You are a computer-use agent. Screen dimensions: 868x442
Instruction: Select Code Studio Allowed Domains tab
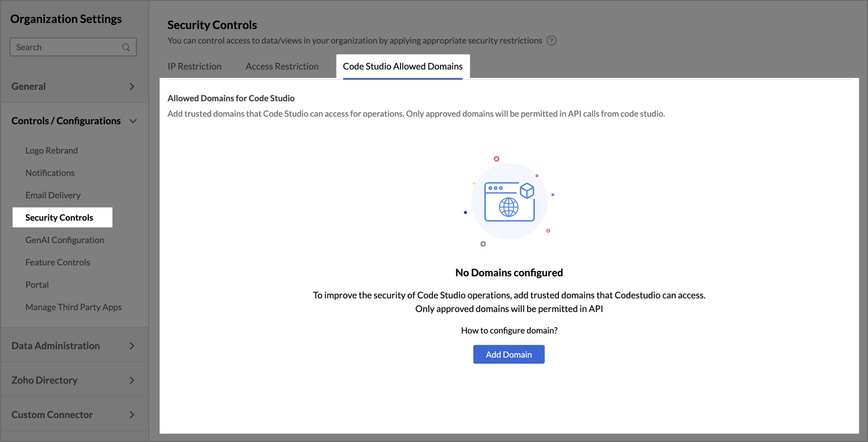point(403,66)
